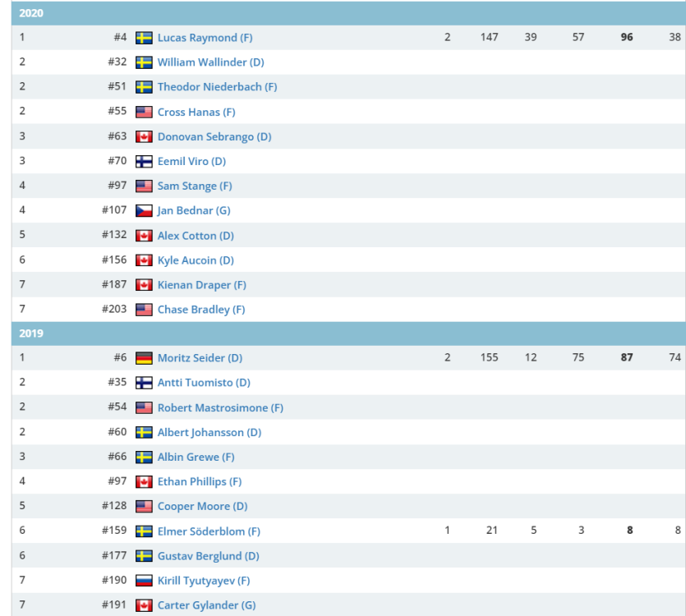The image size is (686, 616).
Task: Click the USA flag next to Cross Hanas
Action: [x=144, y=112]
